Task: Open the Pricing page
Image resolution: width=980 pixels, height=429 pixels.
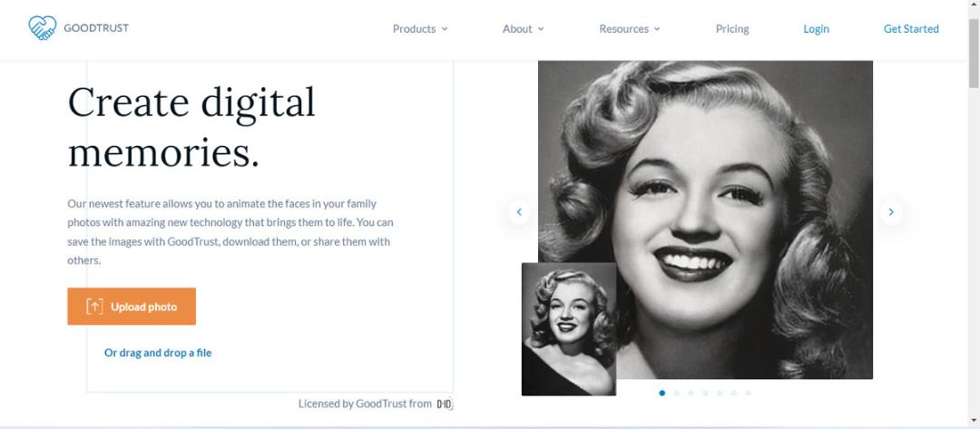Action: 732,29
